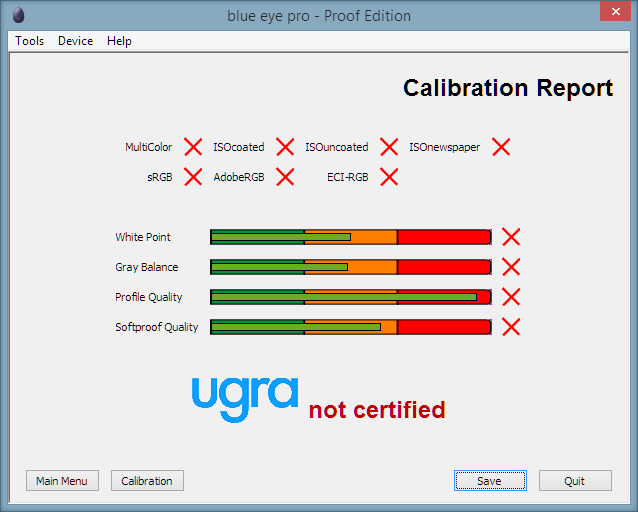Click the red X next to MultiColor
Screen dimensions: 638x512
pyautogui.click(x=193, y=147)
